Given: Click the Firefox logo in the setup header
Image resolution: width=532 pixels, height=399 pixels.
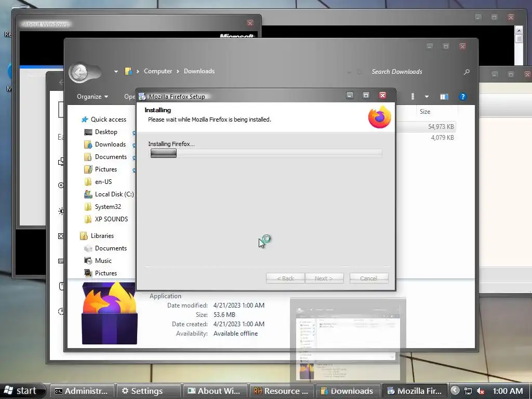Looking at the screenshot, I should pos(379,117).
